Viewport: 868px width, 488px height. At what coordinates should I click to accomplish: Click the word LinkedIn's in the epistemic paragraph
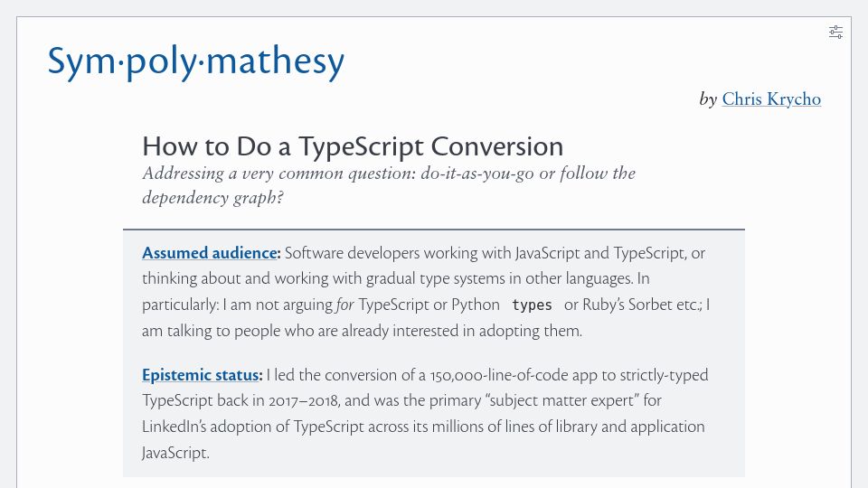174,427
